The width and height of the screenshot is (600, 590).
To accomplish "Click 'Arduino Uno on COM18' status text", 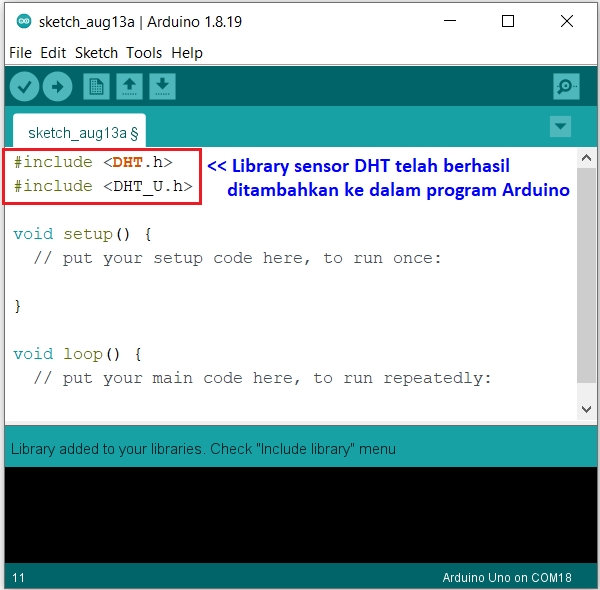I will tap(507, 577).
